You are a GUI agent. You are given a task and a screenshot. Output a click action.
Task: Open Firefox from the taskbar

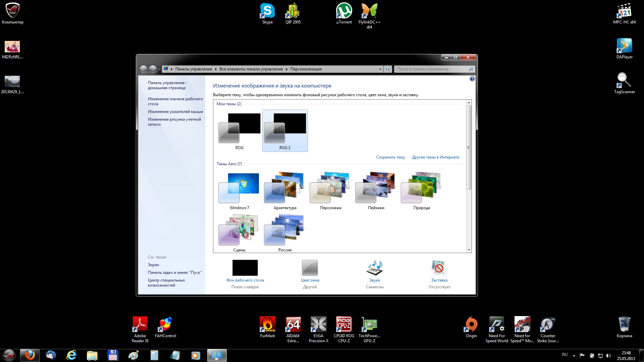click(x=30, y=355)
